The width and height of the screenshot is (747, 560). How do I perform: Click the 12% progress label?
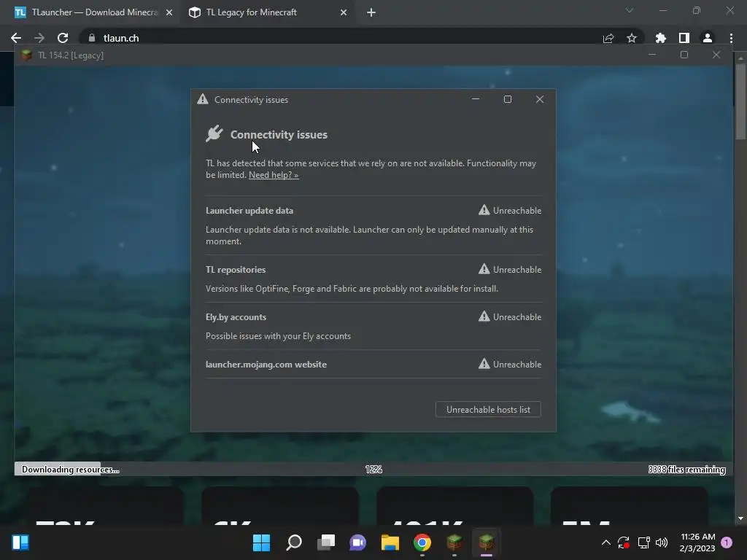coord(373,470)
